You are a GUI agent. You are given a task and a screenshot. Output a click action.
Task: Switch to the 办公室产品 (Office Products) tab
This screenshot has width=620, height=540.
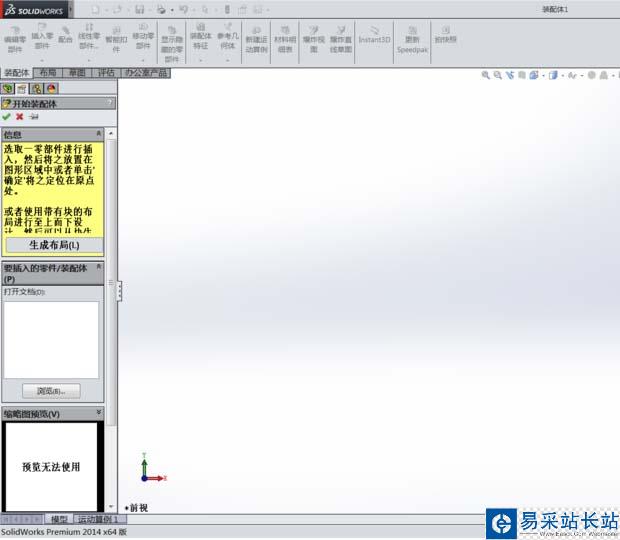pos(146,73)
